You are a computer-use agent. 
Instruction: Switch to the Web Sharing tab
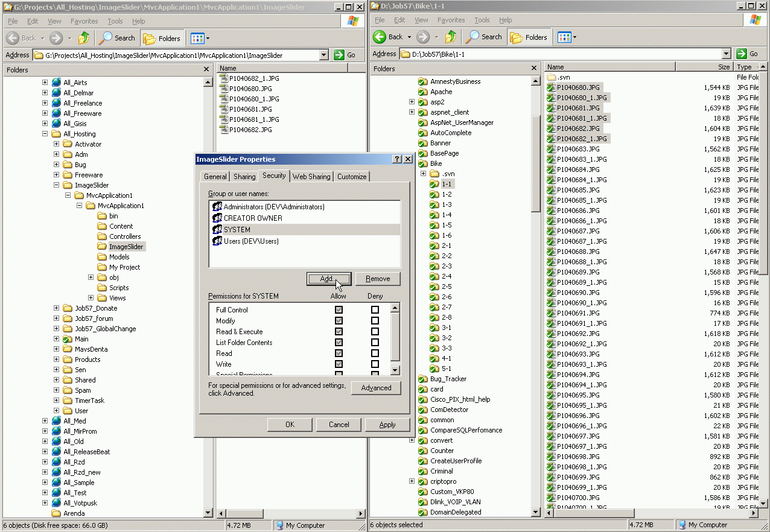[x=311, y=177]
